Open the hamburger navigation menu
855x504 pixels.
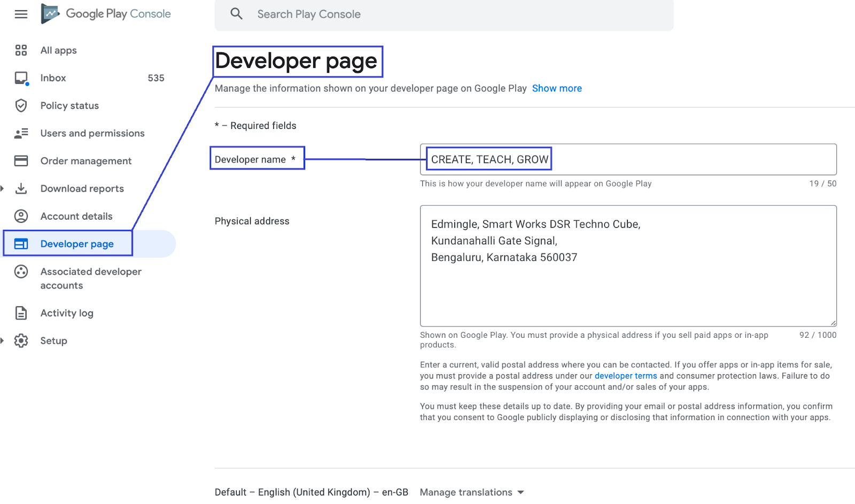point(21,14)
